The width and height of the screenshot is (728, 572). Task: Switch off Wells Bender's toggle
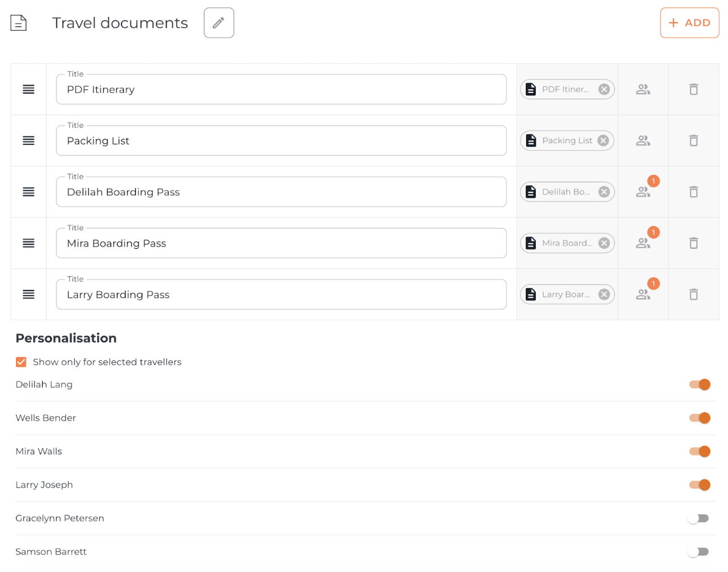[699, 418]
